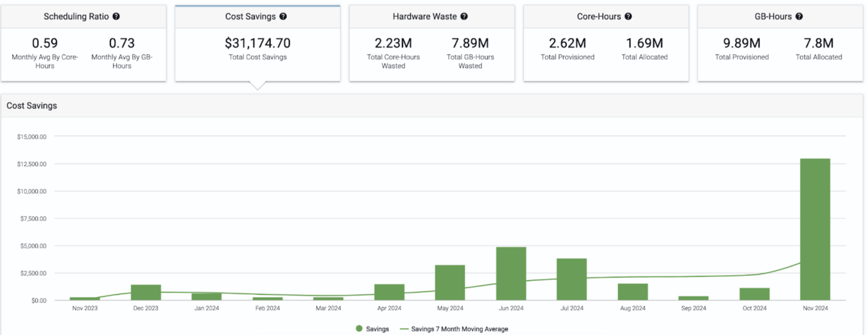This screenshot has width=868, height=335.
Task: Click the Apr 2024 savings bar
Action: pos(389,292)
